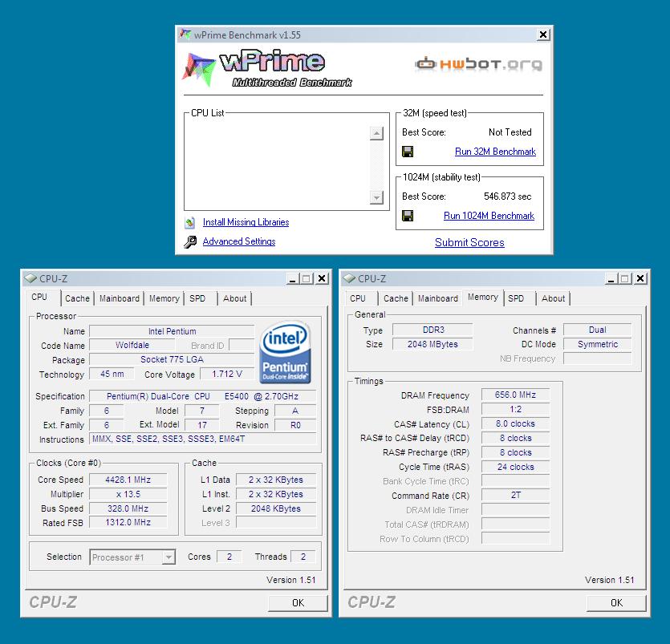The width and height of the screenshot is (670, 644).
Task: Click OK in the right CPU-Z window
Action: coord(616,602)
